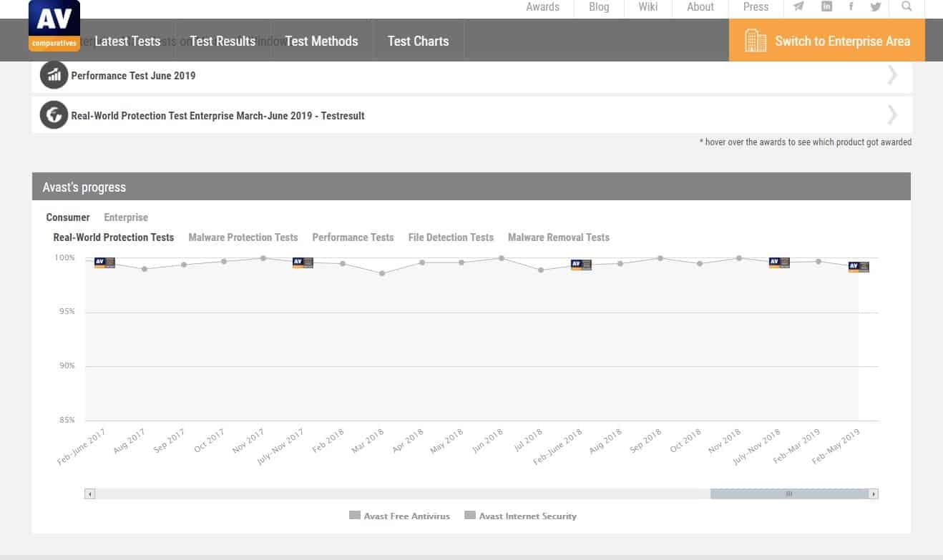The height and width of the screenshot is (560, 943).
Task: Click the 95% axis label
Action: pyautogui.click(x=66, y=312)
